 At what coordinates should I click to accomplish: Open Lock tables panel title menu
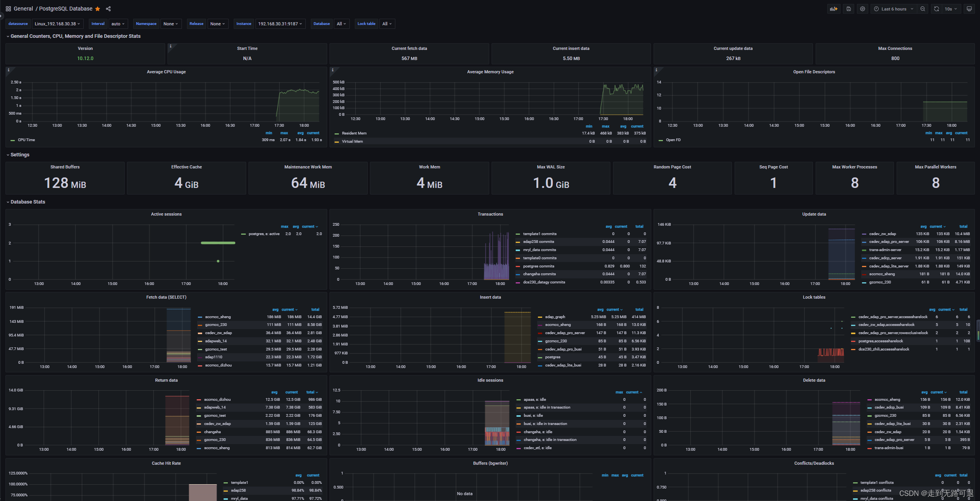pyautogui.click(x=814, y=297)
